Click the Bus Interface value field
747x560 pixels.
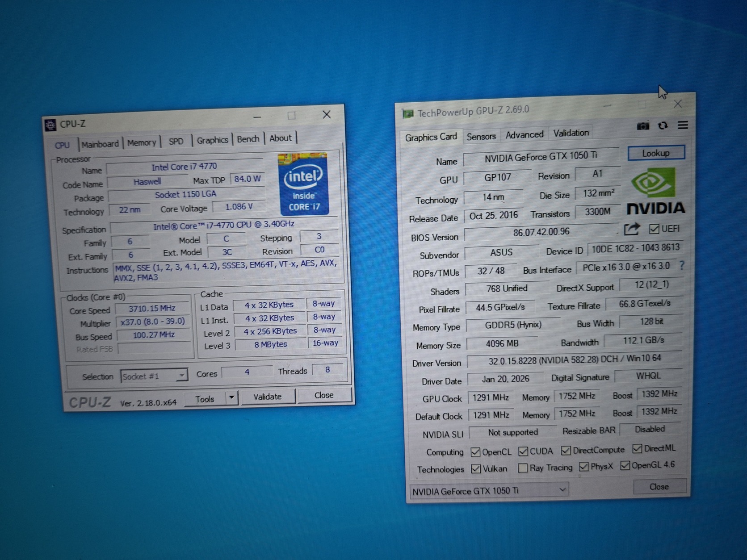point(626,267)
